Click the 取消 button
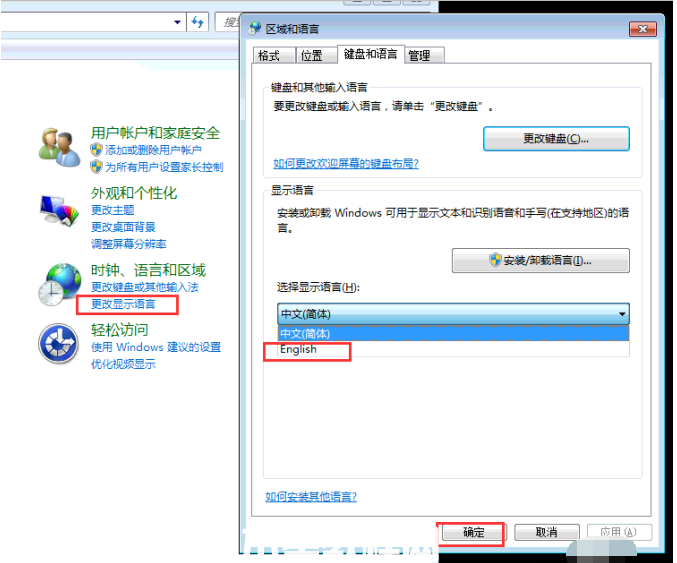This screenshot has height=563, width=677. tap(547, 532)
